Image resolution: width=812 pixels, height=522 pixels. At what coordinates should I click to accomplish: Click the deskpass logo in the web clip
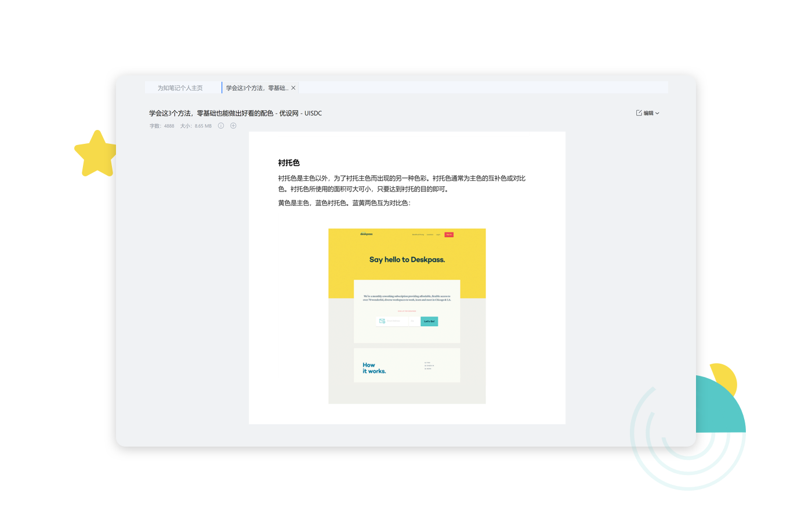(x=367, y=234)
